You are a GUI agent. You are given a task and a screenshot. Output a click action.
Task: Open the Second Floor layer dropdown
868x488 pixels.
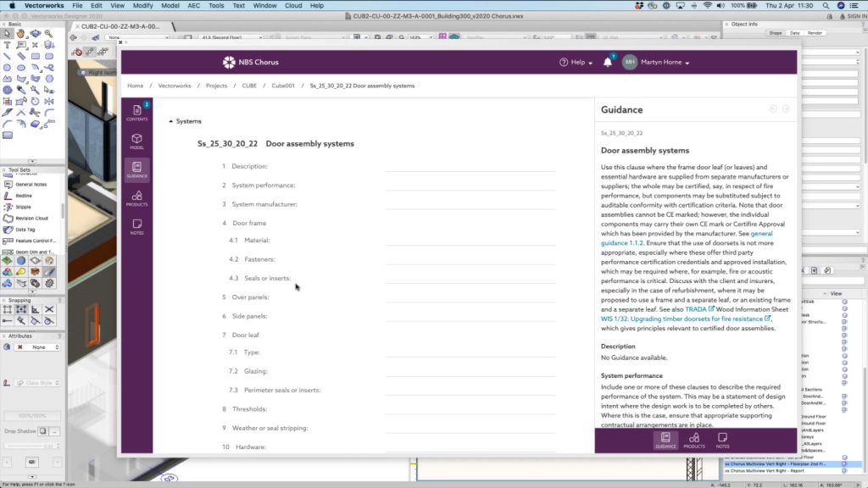(231, 37)
